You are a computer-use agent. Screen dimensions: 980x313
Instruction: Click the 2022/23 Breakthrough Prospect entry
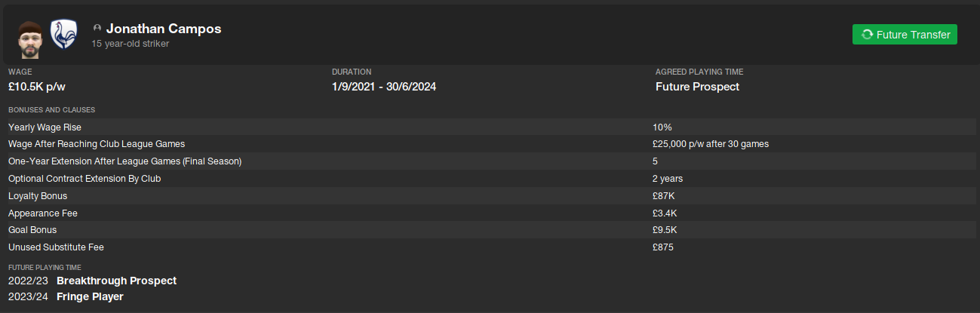point(92,281)
